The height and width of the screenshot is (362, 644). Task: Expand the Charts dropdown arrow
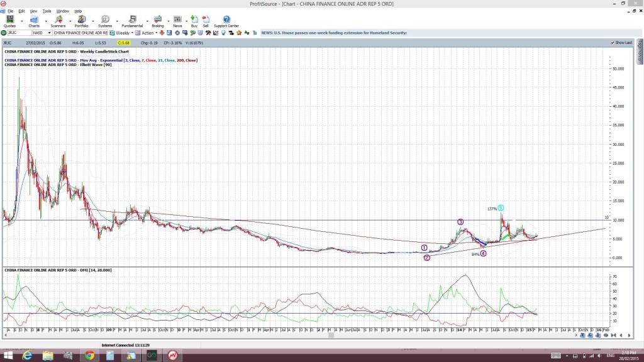(x=45, y=21)
